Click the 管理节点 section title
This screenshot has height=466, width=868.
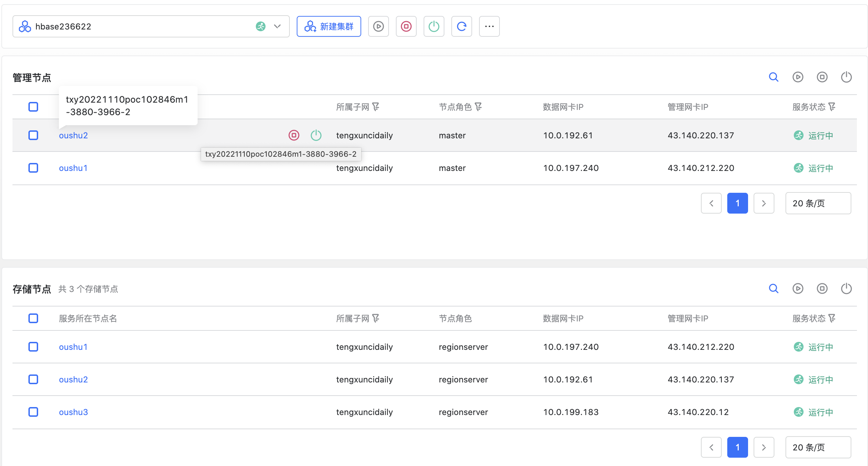pyautogui.click(x=32, y=77)
